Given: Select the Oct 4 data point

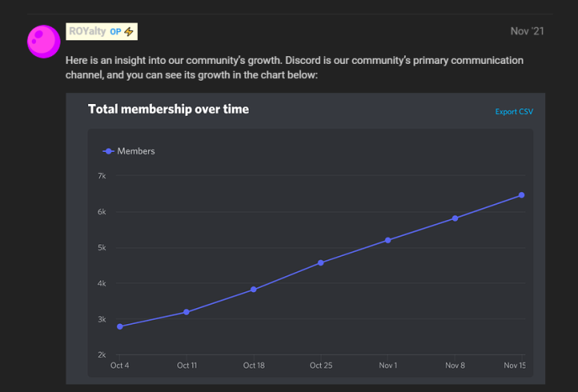Looking at the screenshot, I should [120, 327].
